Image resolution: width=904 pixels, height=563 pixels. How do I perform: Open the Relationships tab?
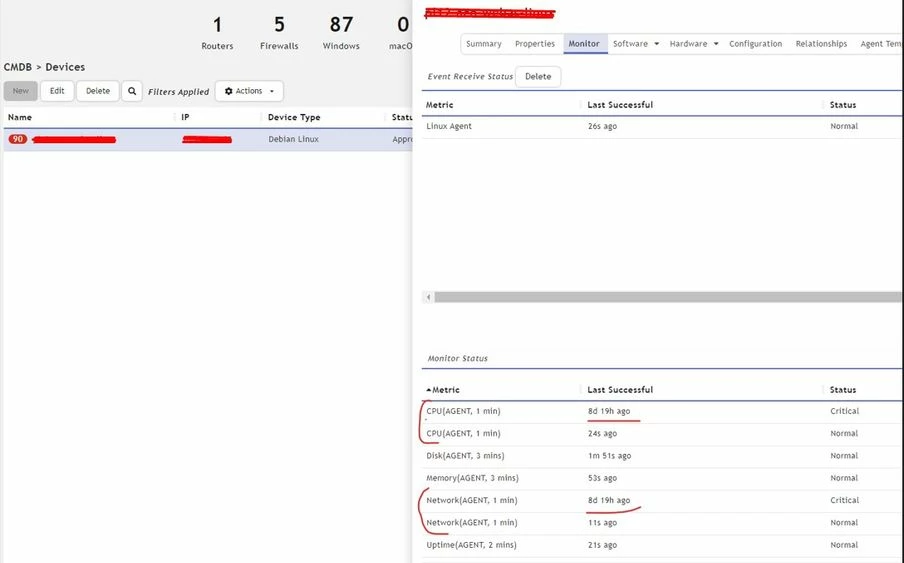tap(822, 44)
